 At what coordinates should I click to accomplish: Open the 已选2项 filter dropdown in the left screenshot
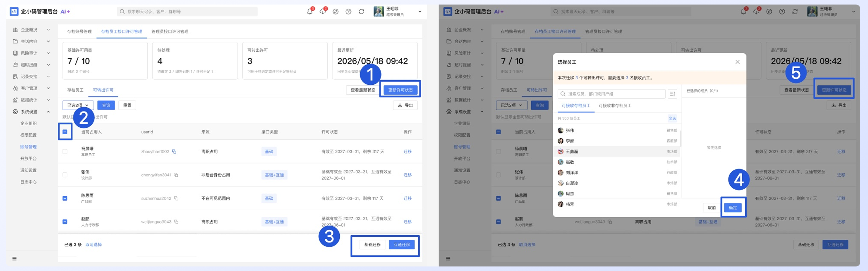pyautogui.click(x=78, y=105)
